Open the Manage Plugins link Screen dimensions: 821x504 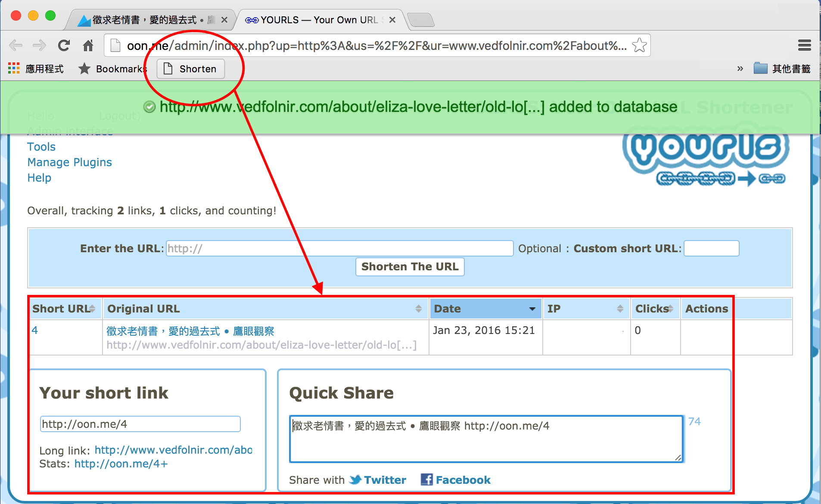click(70, 162)
